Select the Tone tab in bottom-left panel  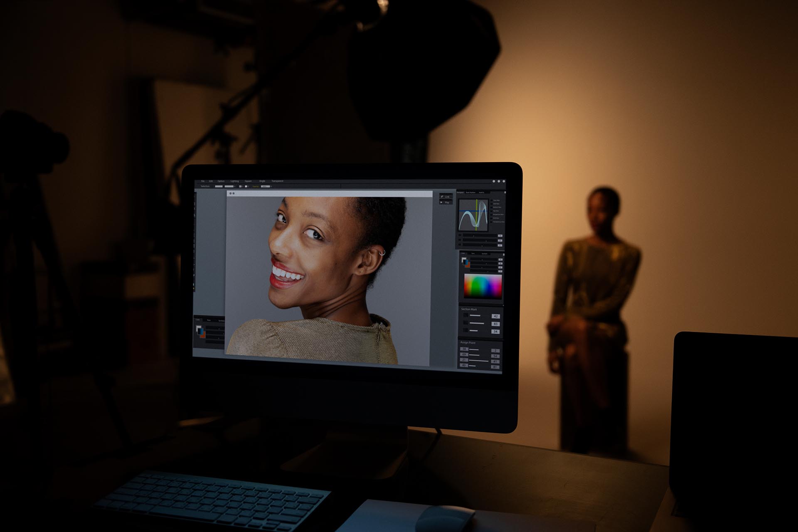tap(209, 320)
